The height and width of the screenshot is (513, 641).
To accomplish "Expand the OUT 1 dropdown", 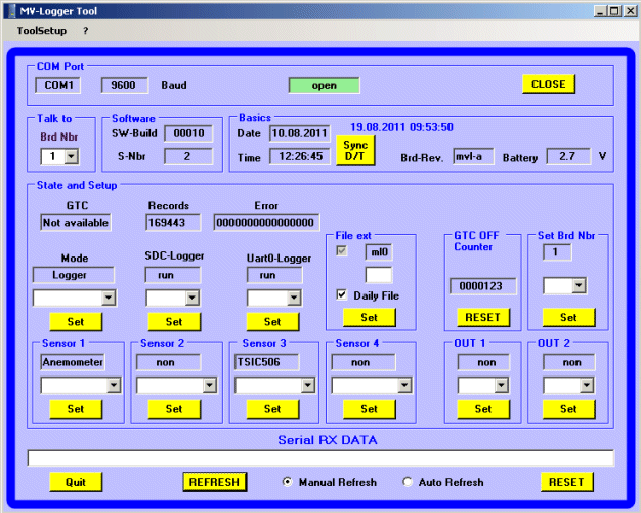I will tap(503, 385).
